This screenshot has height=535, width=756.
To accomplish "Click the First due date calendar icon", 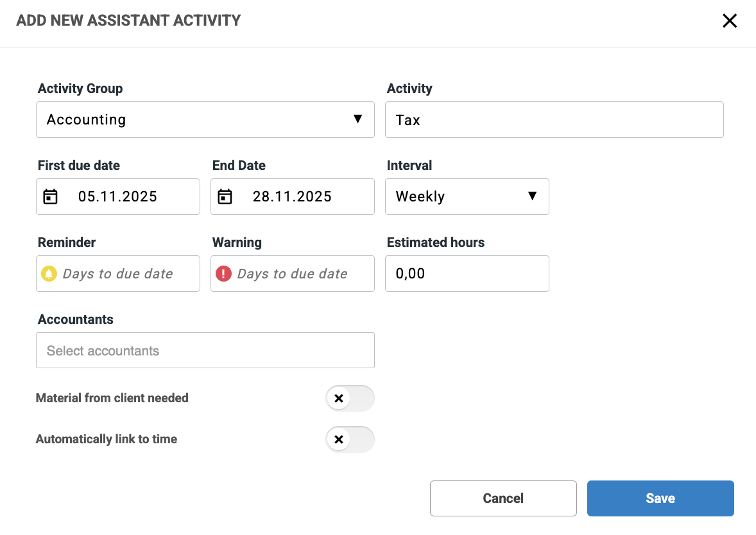I will [x=50, y=196].
